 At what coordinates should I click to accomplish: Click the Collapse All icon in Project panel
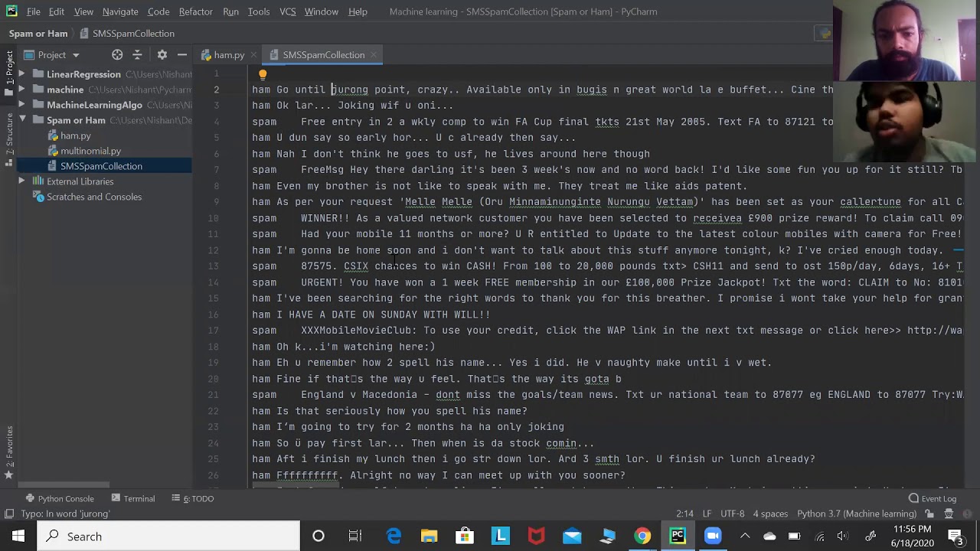tap(137, 55)
